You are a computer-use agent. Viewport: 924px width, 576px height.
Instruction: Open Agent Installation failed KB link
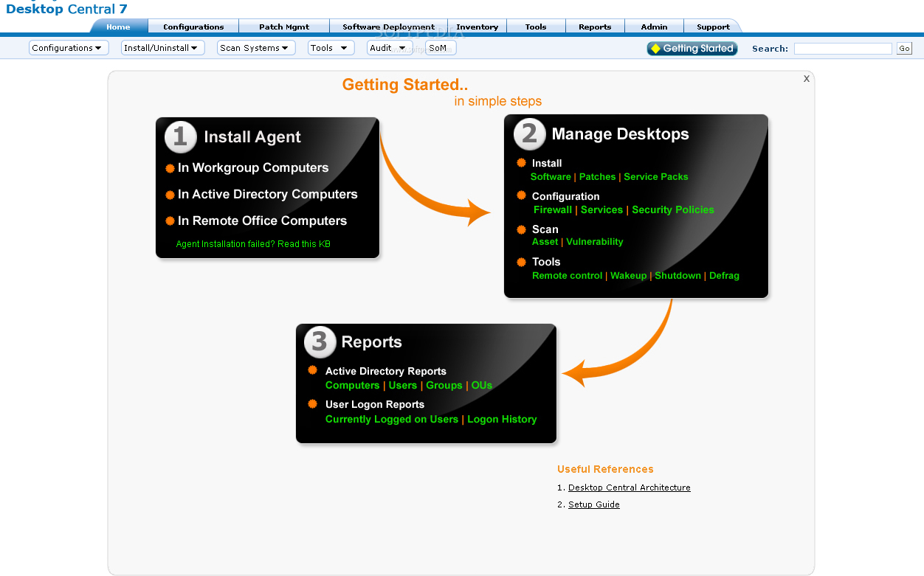coord(253,244)
